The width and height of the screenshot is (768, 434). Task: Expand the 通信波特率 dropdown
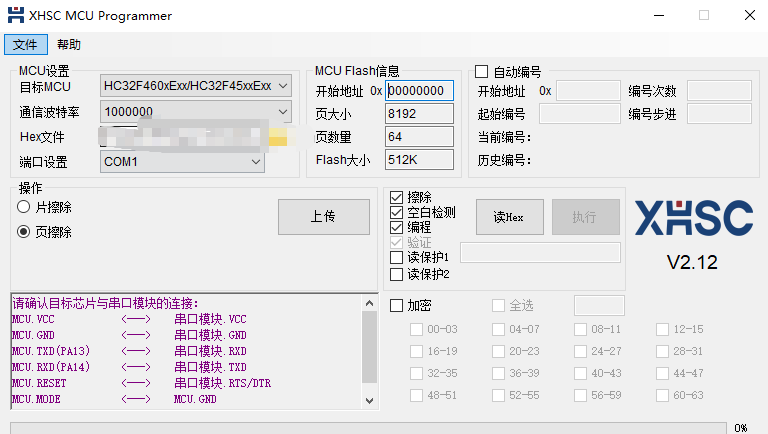coord(195,112)
